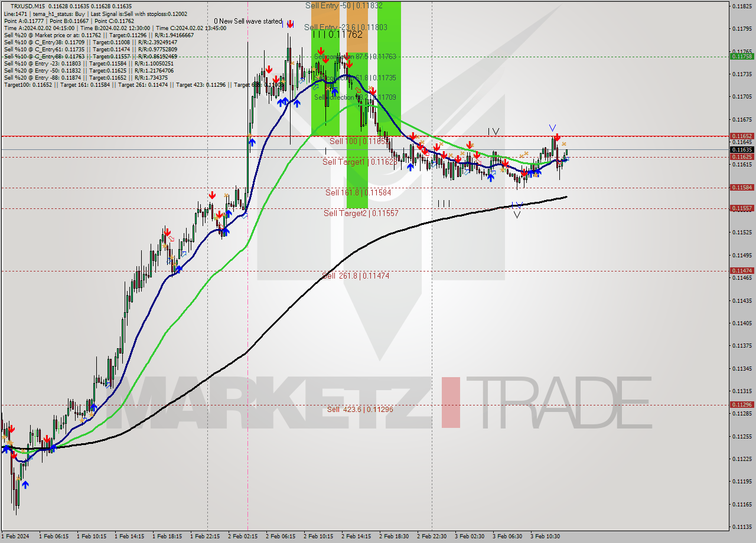Click the red 0.11652 price tag
756x543 pixels.
[742, 136]
